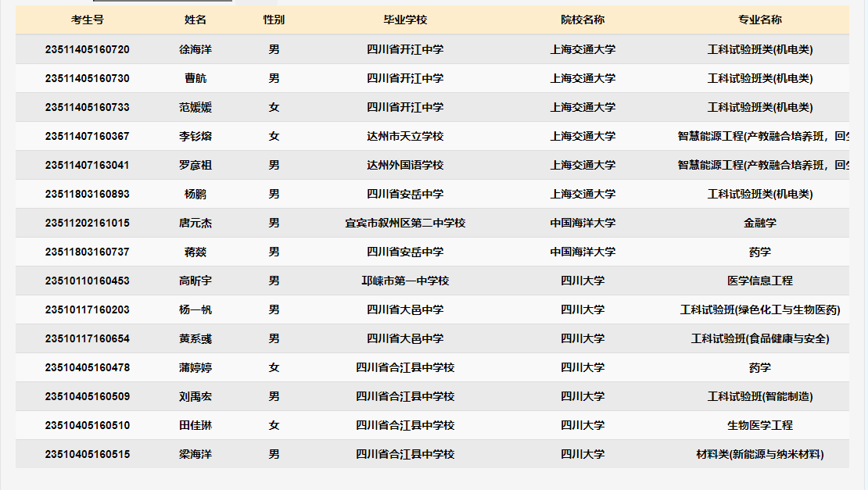Viewport: 868px width, 490px height.
Task: Select candidate number 23511803160893
Action: tap(88, 194)
